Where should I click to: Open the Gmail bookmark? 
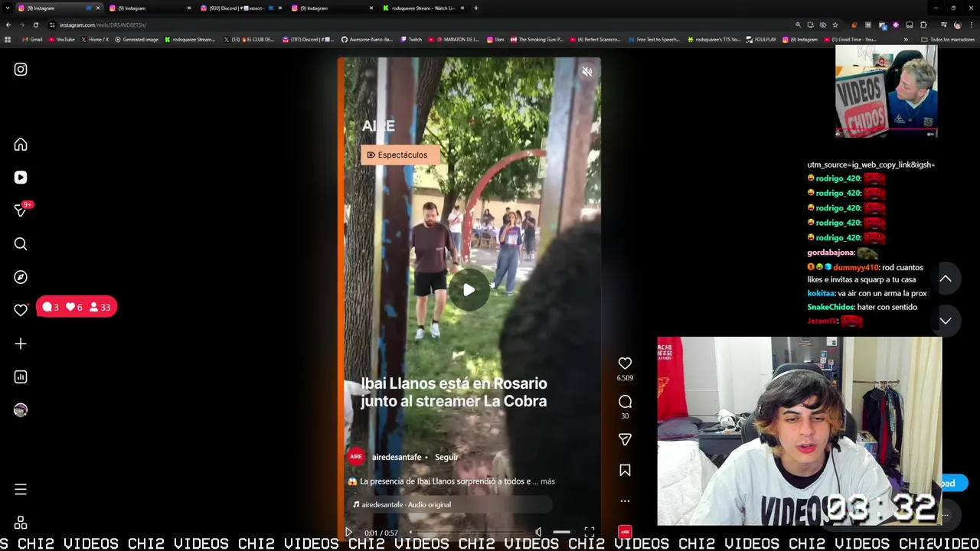coord(32,40)
